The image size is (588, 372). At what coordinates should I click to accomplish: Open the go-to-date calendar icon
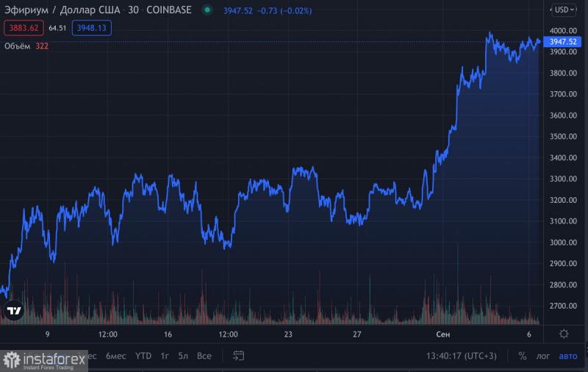coord(238,356)
